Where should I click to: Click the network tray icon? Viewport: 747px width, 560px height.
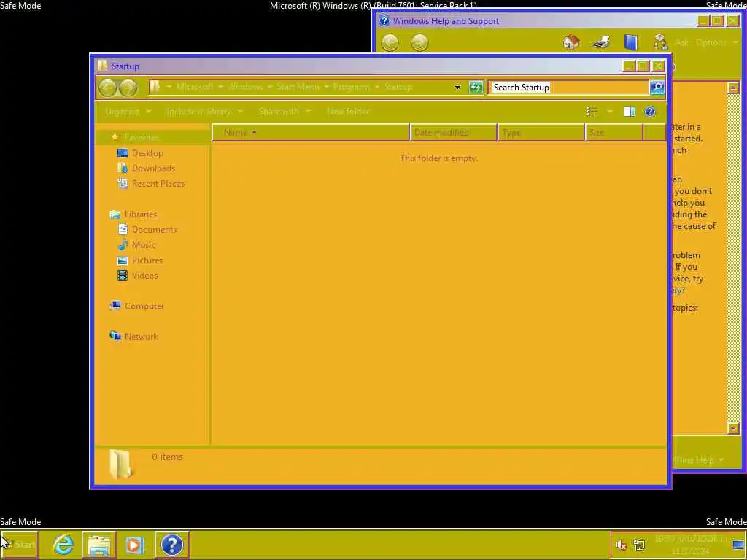[639, 545]
